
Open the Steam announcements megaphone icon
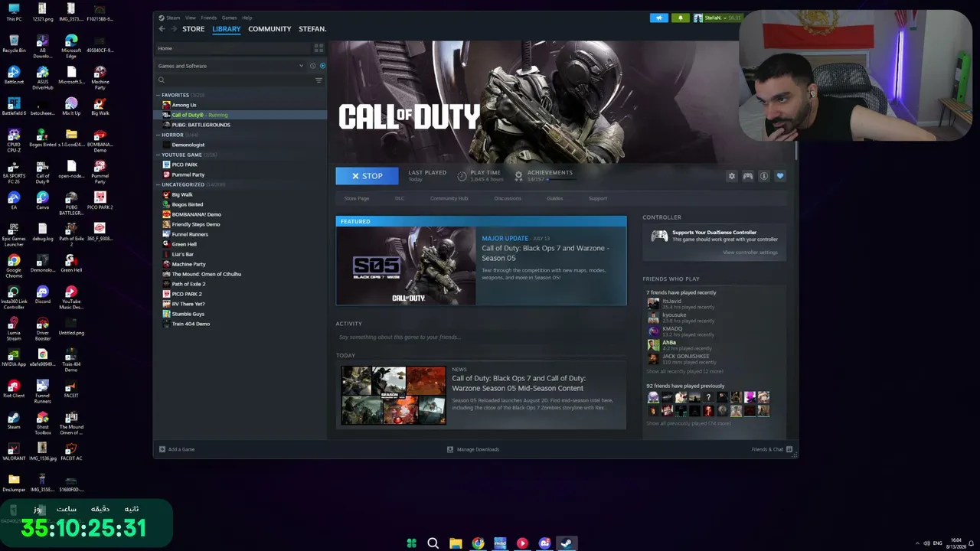pyautogui.click(x=659, y=18)
